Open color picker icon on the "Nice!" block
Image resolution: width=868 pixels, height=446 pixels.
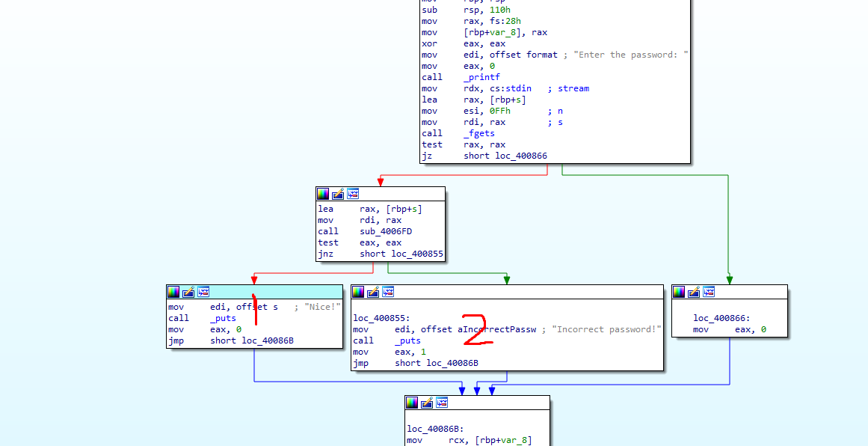click(173, 292)
